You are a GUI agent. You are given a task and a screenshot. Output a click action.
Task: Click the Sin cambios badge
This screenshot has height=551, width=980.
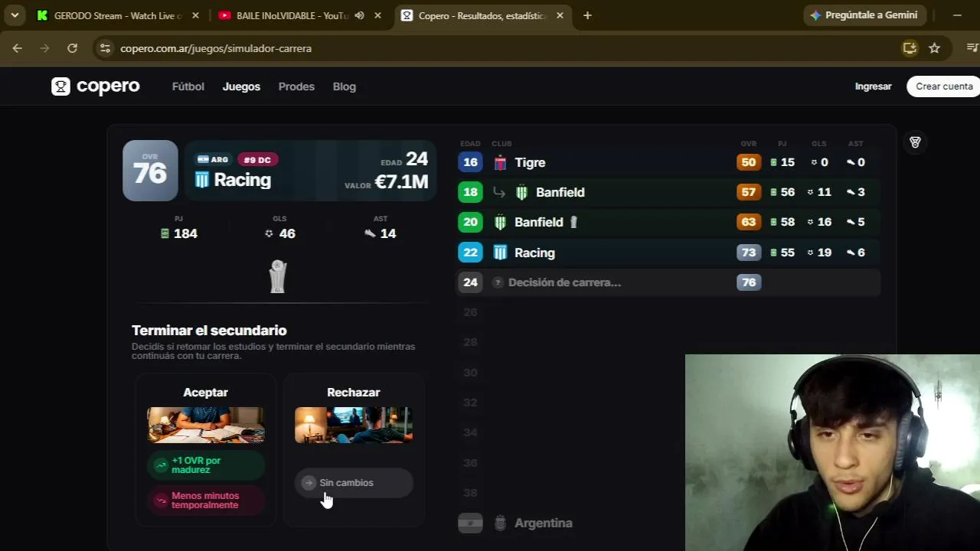click(354, 483)
